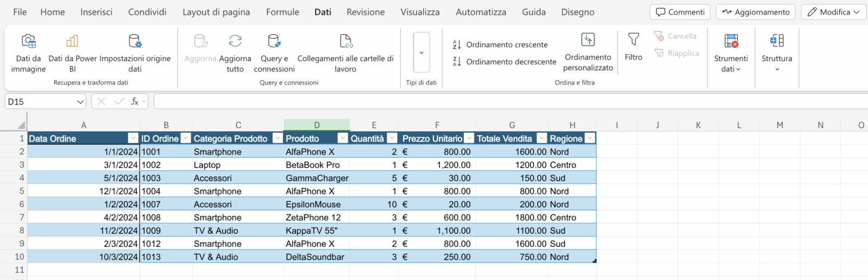Open Query e connessioni pane
This screenshot has width=868, height=280.
click(274, 41)
